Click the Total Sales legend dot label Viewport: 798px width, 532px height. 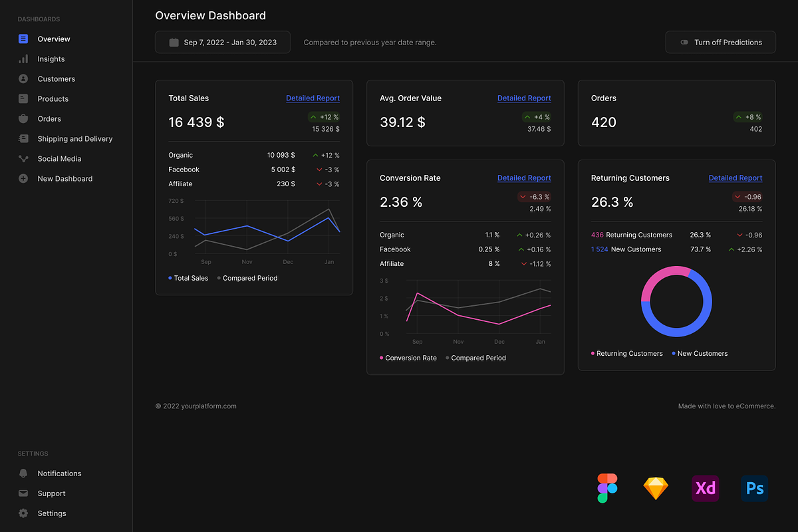pyautogui.click(x=188, y=278)
